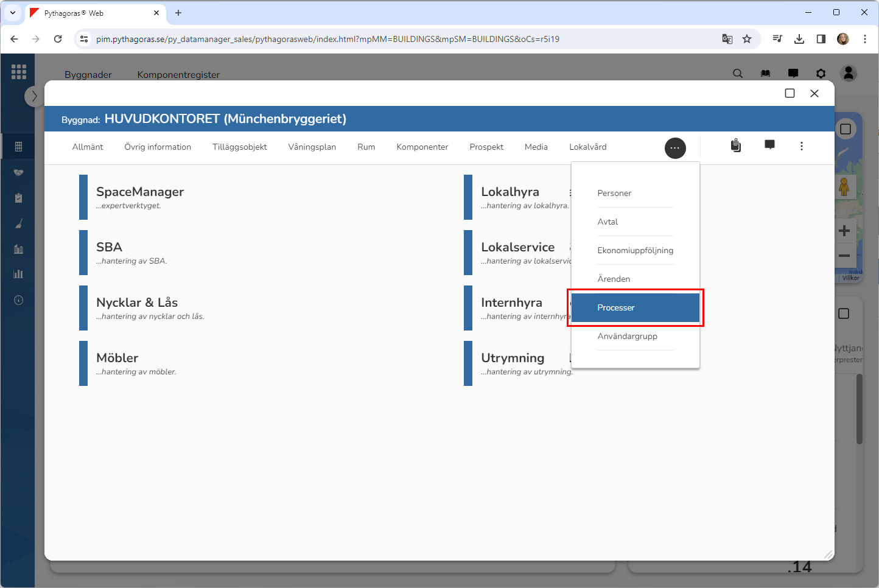Open the app grid launcher icon
The height and width of the screenshot is (588, 879).
coord(19,72)
